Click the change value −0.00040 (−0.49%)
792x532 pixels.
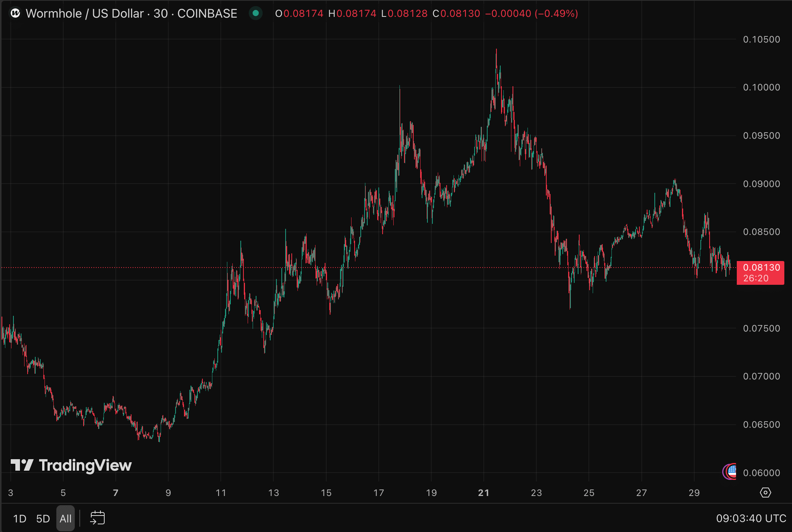(532, 14)
